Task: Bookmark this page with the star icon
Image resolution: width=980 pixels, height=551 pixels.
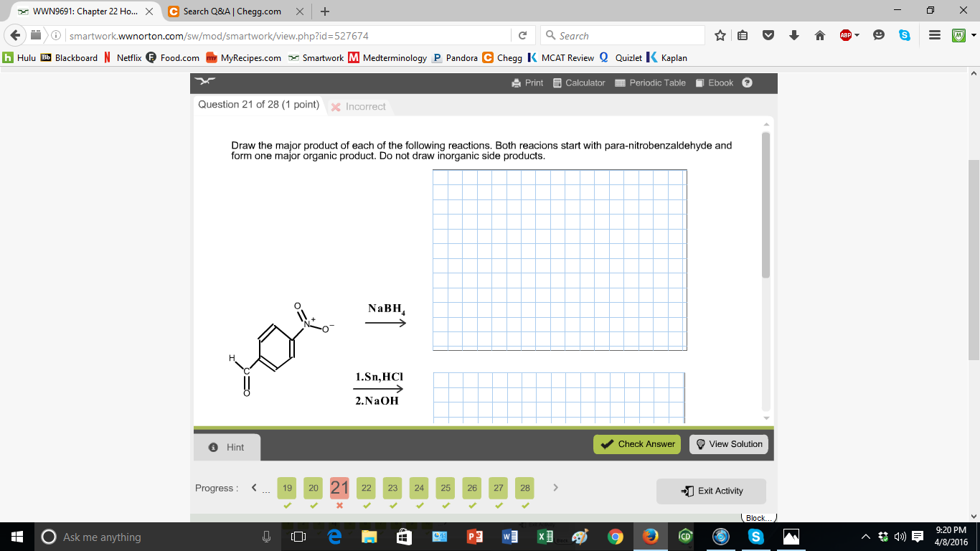Action: 720,35
